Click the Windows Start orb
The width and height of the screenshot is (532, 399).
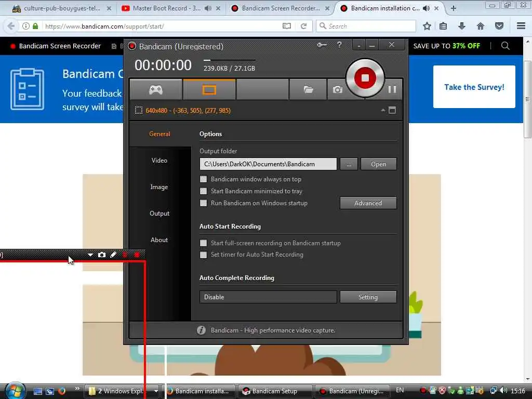(15, 391)
